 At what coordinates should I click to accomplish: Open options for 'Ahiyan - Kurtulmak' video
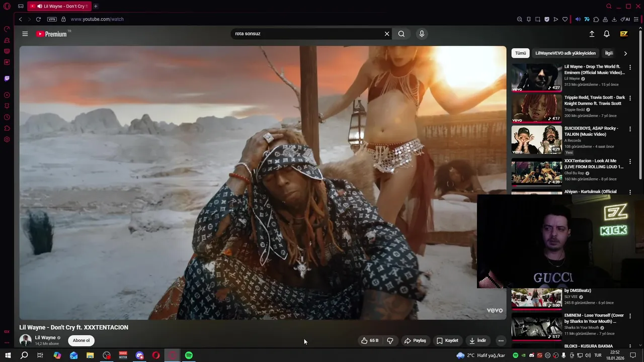point(630,192)
